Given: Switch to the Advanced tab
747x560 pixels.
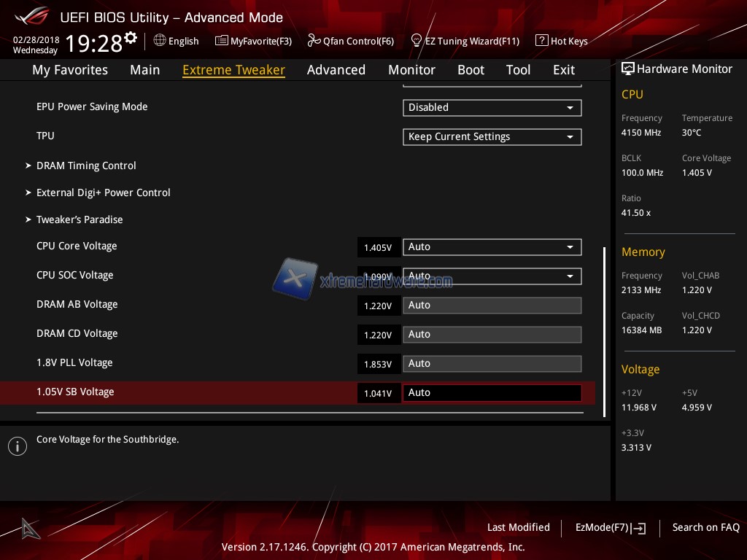Looking at the screenshot, I should click(x=336, y=70).
